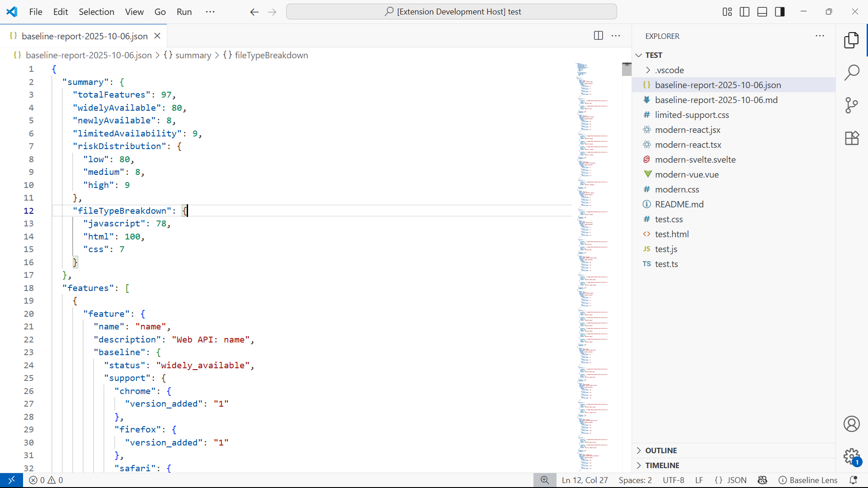Open the Selection menu
This screenshot has width=868, height=488.
pyautogui.click(x=96, y=12)
